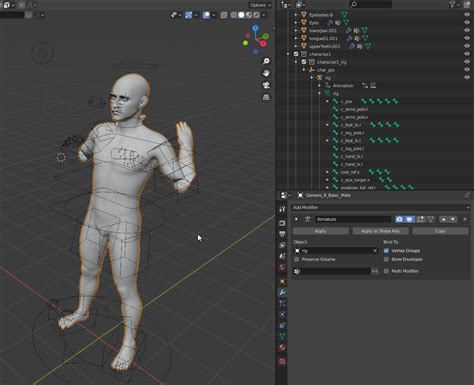
Task: Open the Active Tool properties tab
Action: (282, 209)
